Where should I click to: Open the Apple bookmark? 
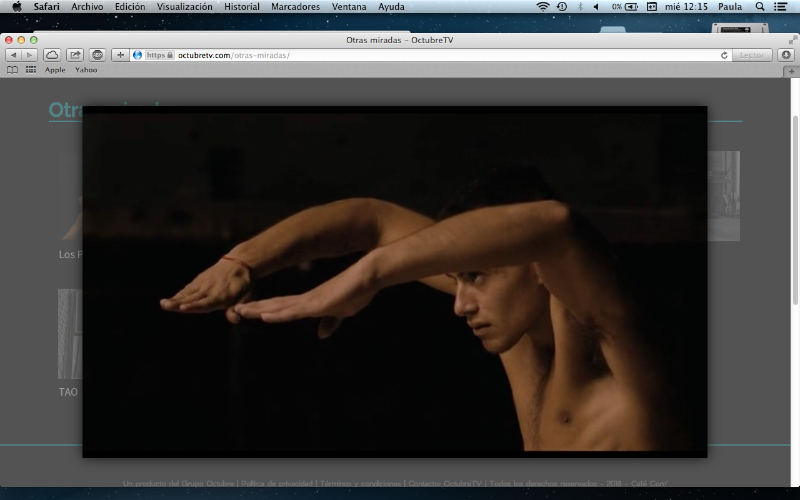55,70
